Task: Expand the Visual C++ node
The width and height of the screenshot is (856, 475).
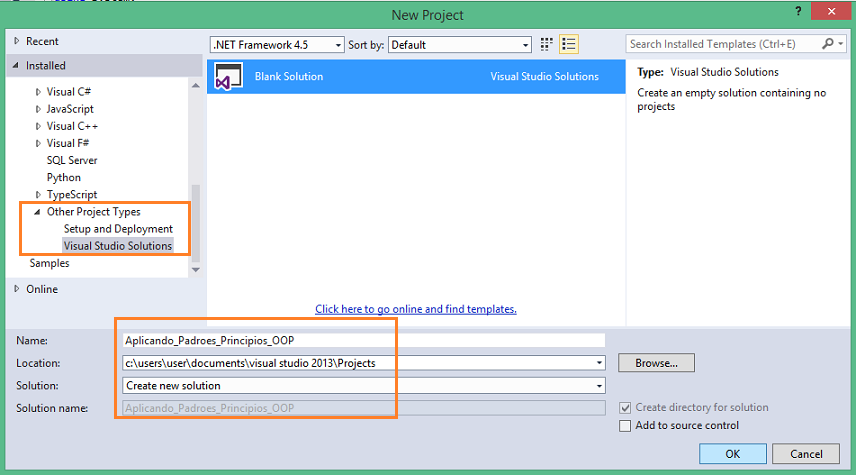Action: pos(38,126)
